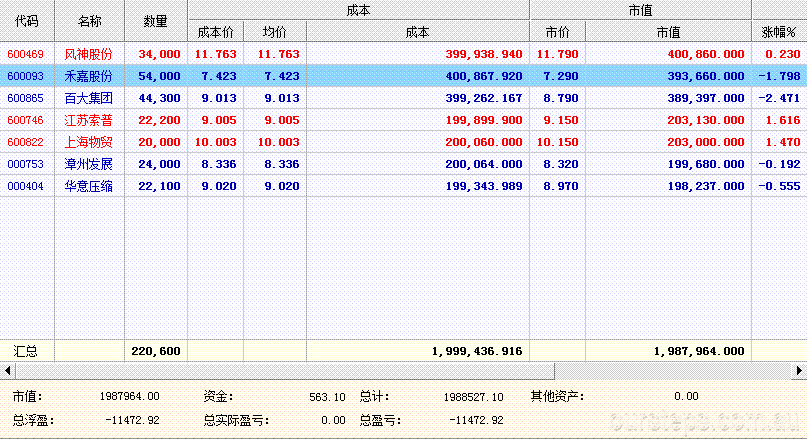Select stock code 600822
Image resolution: width=807 pixels, height=439 pixels.
click(x=25, y=142)
